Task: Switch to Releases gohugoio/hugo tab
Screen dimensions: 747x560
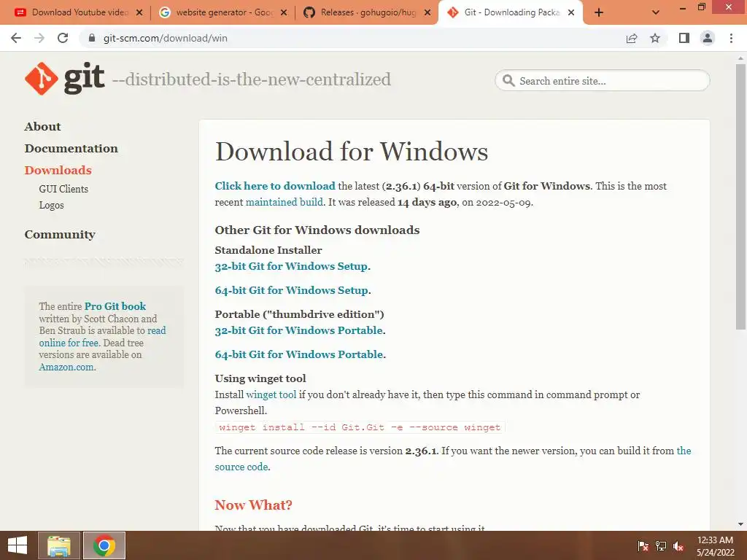Action: (367, 12)
